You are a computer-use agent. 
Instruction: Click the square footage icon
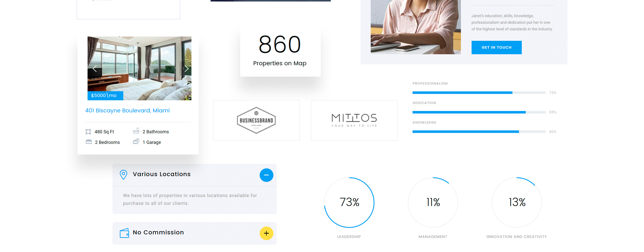pyautogui.click(x=88, y=132)
